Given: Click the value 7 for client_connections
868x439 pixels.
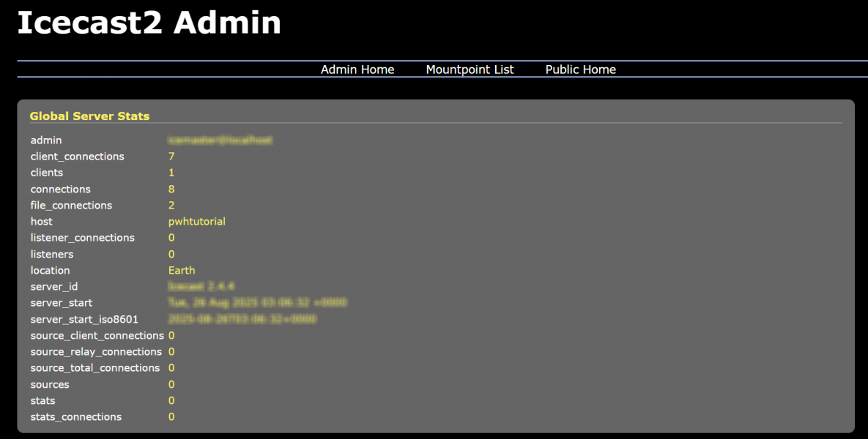Looking at the screenshot, I should pos(171,157).
